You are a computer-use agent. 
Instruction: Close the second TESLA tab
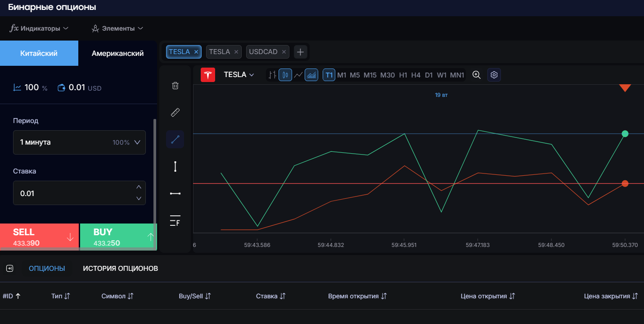click(236, 52)
